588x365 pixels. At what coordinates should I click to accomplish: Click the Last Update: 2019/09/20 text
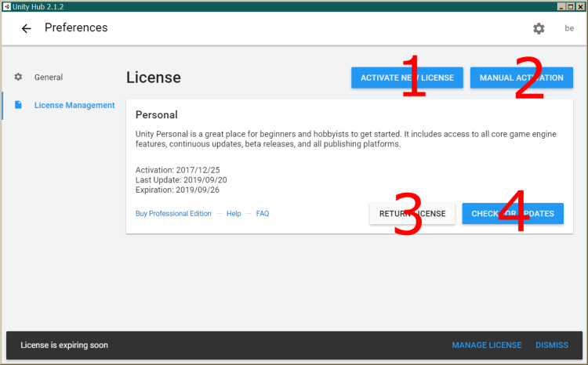[x=181, y=180]
